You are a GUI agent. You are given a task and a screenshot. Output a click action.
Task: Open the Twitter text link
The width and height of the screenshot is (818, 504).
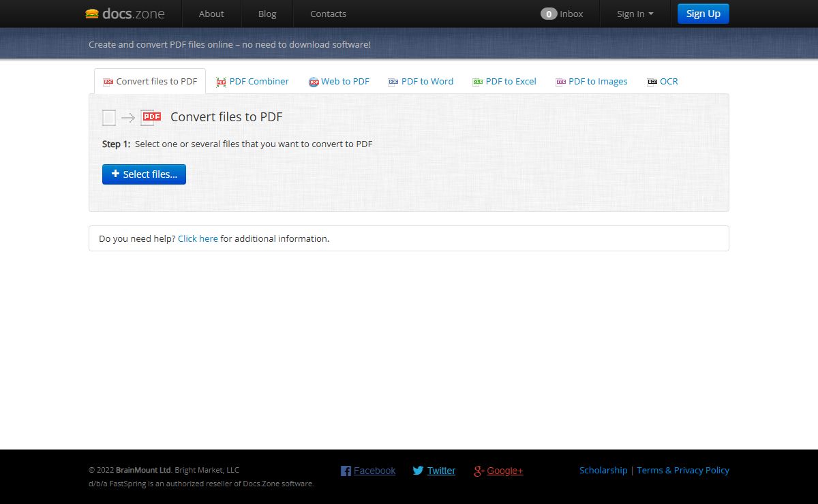[441, 471]
